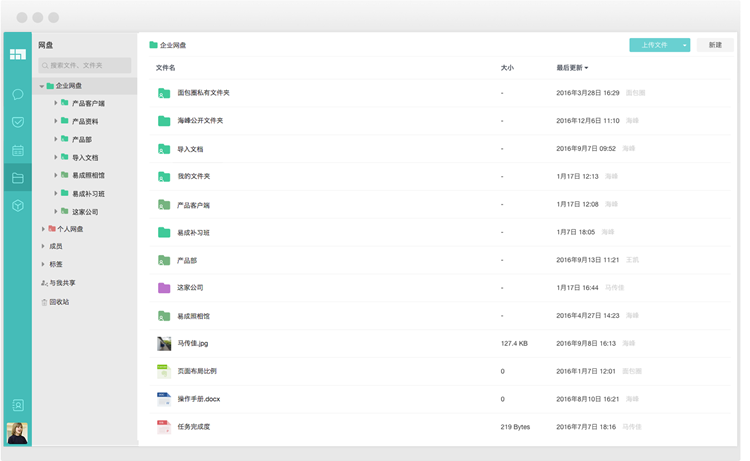
Task: Expand the 导入文档 tree folder
Action: [x=55, y=157]
